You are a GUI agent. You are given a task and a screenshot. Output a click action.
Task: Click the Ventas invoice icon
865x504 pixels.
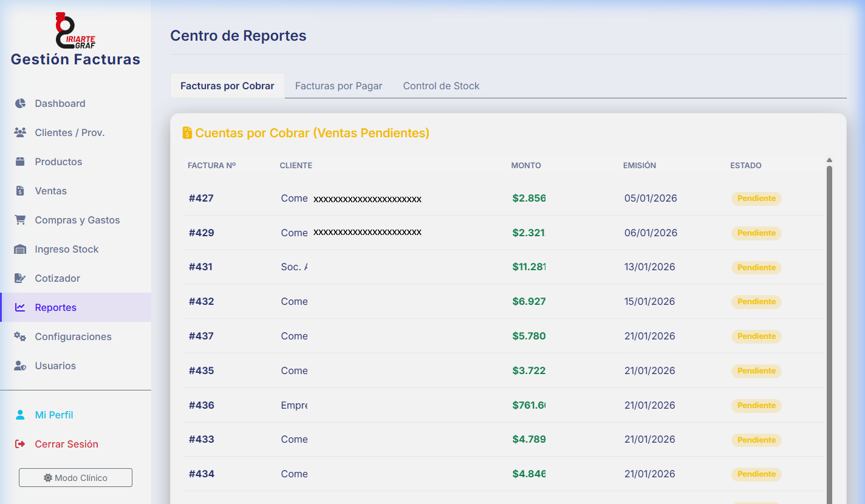pos(20,191)
